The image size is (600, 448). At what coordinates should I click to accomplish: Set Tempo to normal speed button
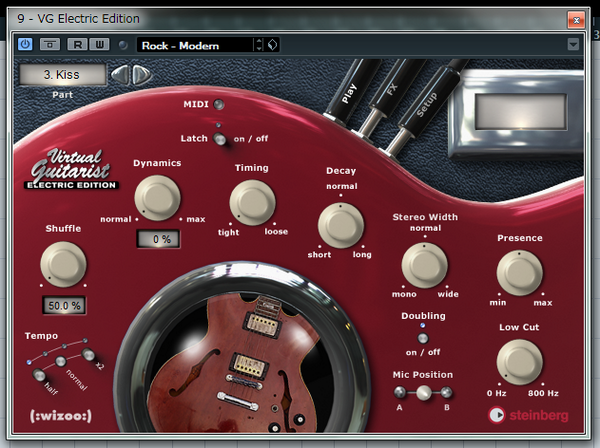click(61, 361)
